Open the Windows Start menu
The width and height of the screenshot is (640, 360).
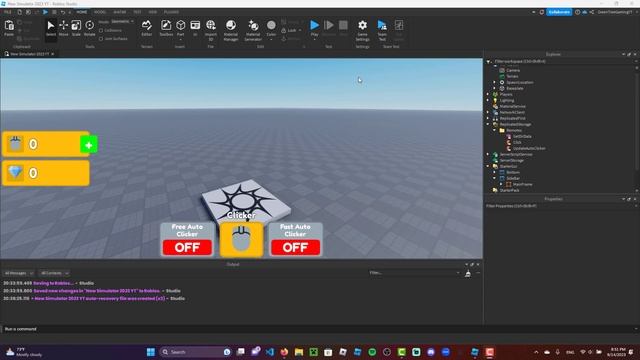pos(151,352)
